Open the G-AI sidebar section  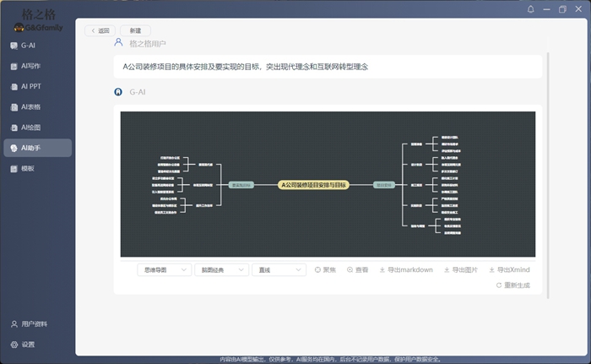[27, 46]
